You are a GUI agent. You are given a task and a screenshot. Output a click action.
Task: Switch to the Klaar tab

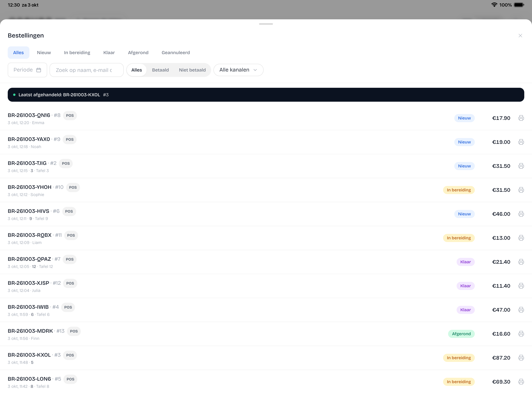point(109,53)
